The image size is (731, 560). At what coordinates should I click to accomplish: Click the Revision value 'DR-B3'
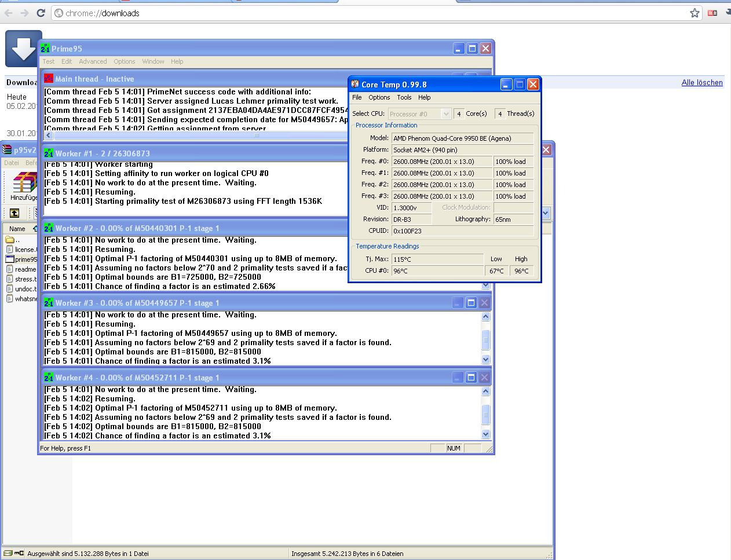(411, 219)
